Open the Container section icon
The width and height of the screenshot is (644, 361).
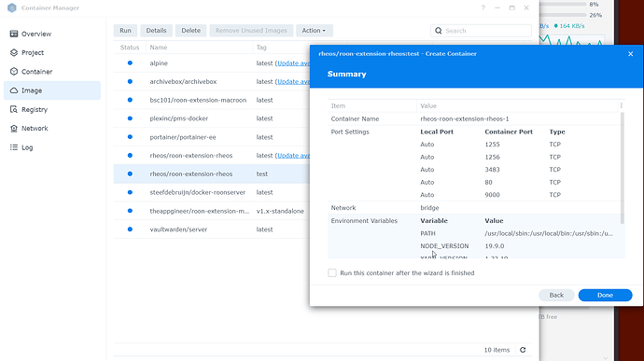point(14,72)
